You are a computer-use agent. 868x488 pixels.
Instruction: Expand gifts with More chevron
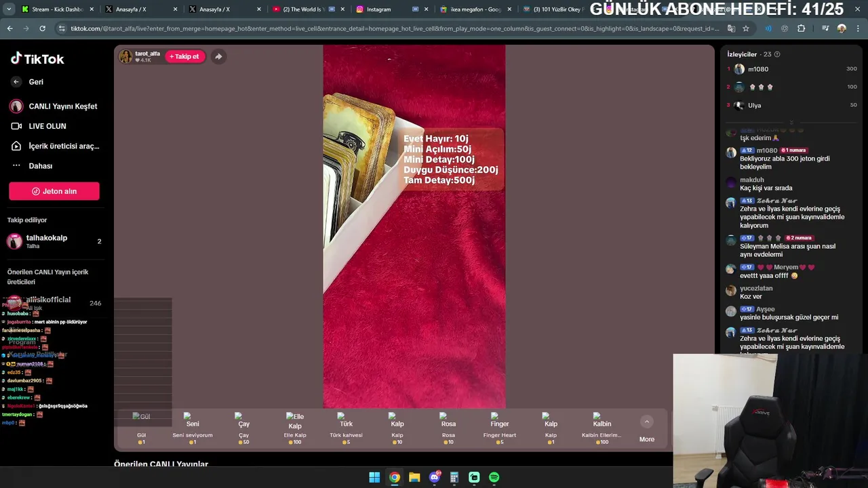click(647, 422)
